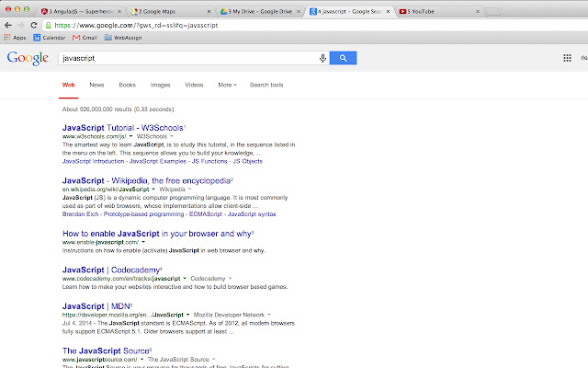Select the News results tab

click(x=96, y=85)
